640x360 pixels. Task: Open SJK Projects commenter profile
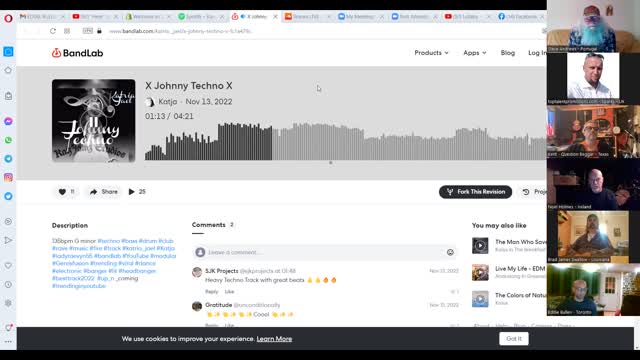point(222,271)
